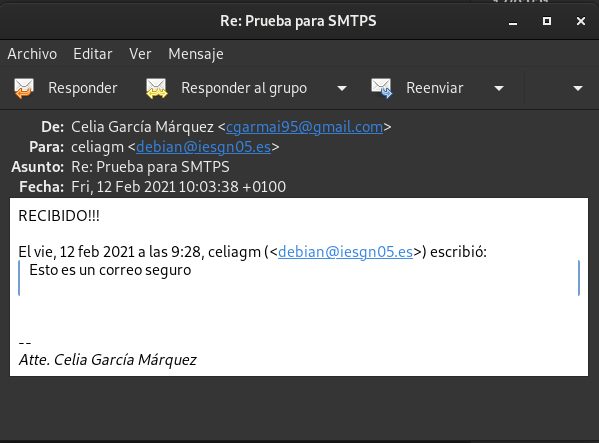Click the 'celiagm' name in Para field

point(97,147)
